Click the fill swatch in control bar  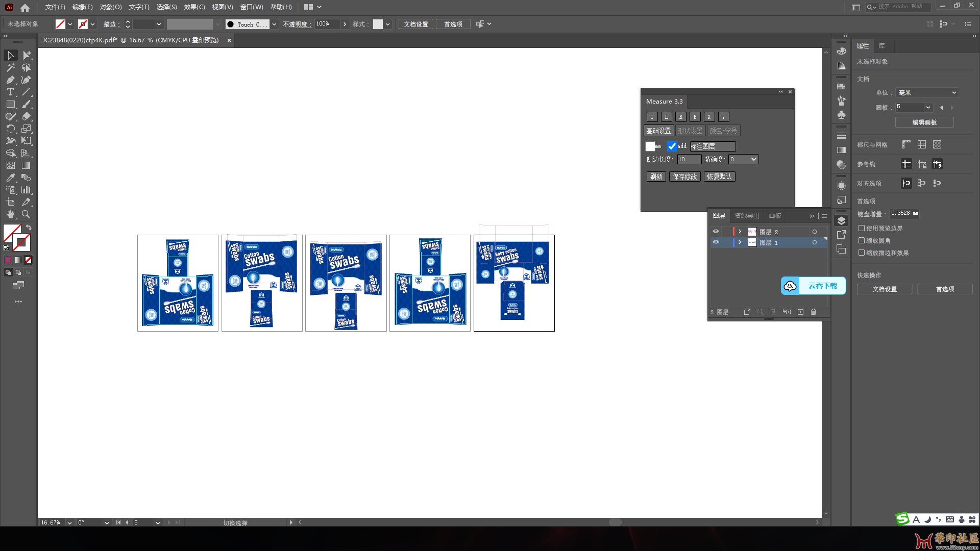60,24
